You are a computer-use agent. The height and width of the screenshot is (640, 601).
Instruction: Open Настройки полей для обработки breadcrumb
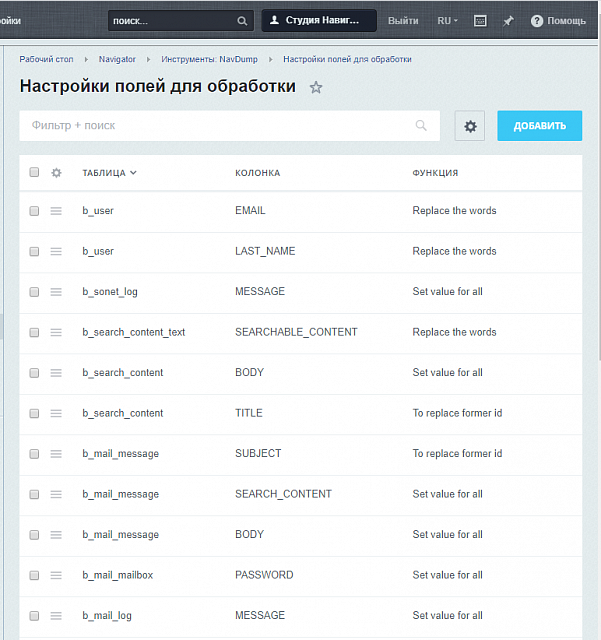pyautogui.click(x=347, y=59)
